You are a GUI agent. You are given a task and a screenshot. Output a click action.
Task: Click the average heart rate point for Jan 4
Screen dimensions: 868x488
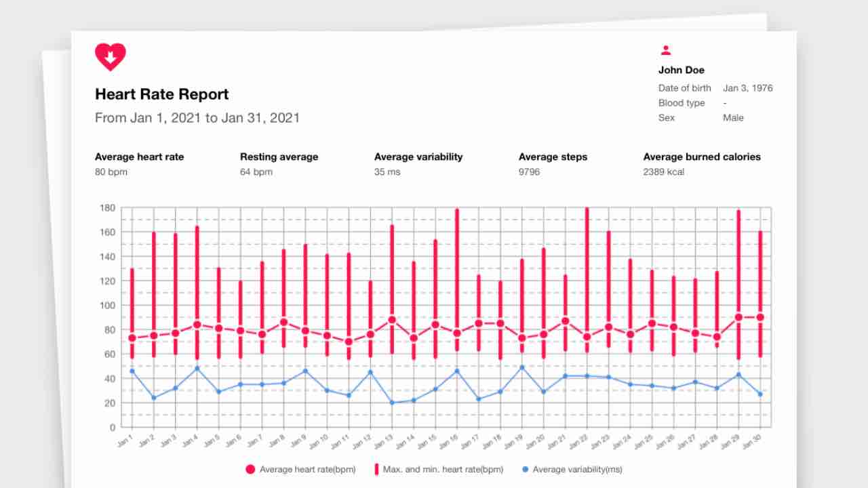coord(197,325)
